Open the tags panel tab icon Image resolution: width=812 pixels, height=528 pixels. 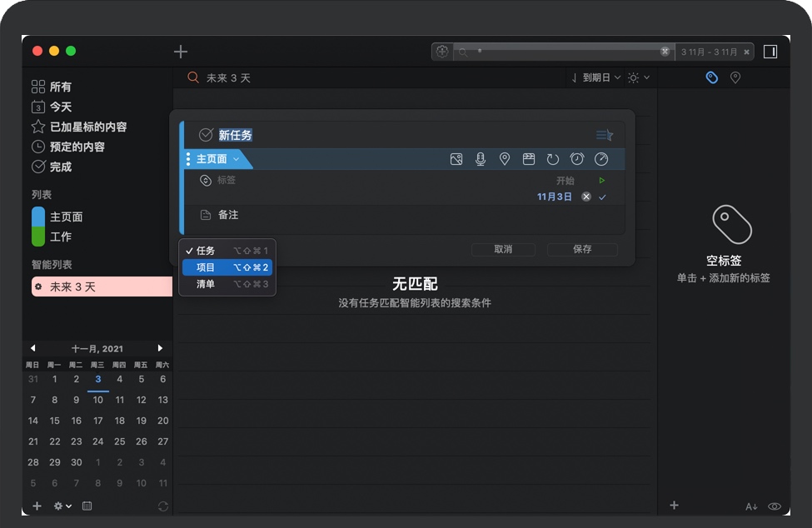pyautogui.click(x=711, y=77)
